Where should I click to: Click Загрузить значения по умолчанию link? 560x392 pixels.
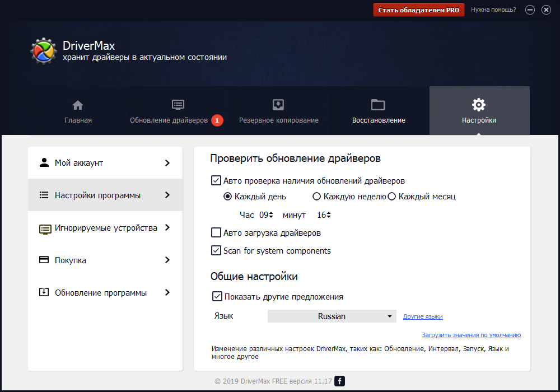pyautogui.click(x=472, y=335)
